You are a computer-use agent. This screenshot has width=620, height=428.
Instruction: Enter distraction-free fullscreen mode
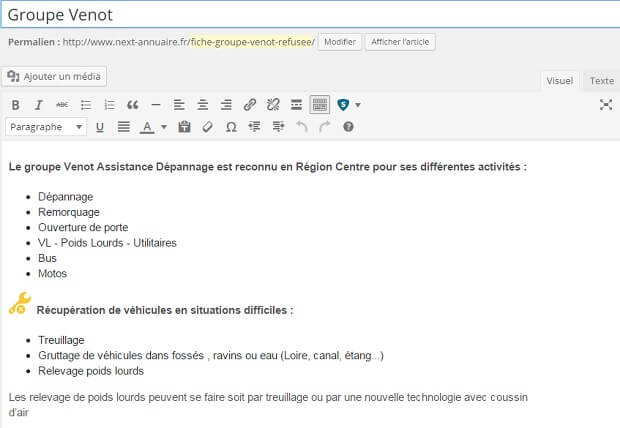[606, 105]
